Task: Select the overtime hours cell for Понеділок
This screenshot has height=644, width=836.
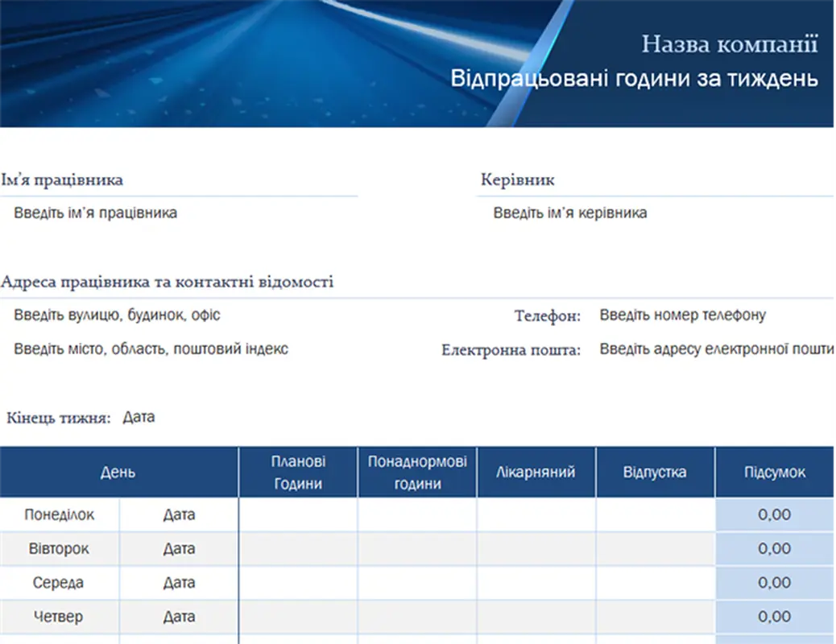Action: click(417, 514)
